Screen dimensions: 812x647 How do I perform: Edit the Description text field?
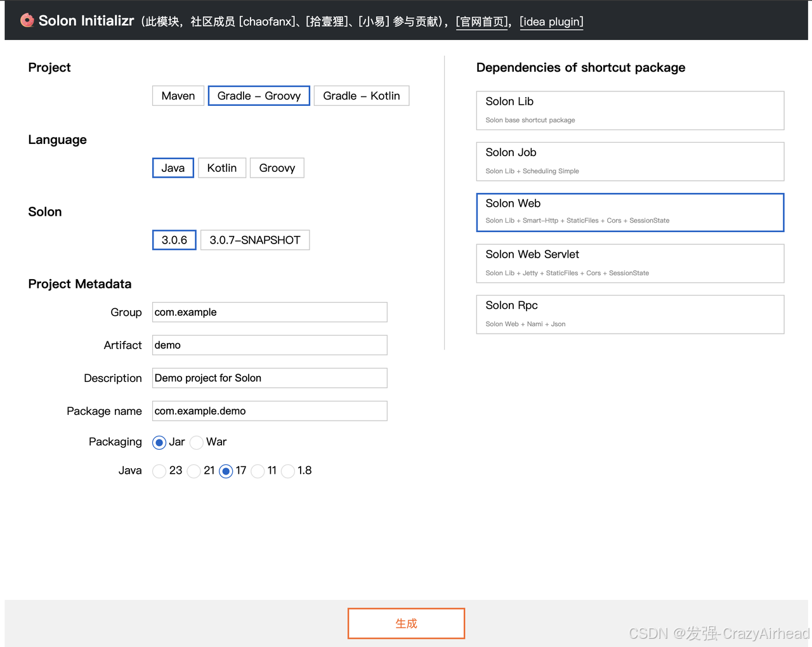pos(270,378)
